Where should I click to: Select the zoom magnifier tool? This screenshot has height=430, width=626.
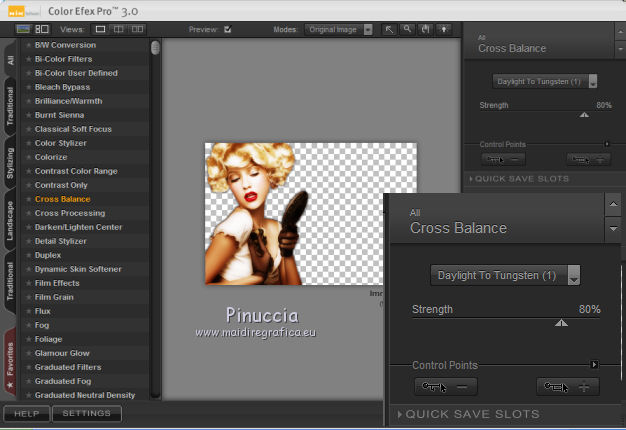point(407,30)
